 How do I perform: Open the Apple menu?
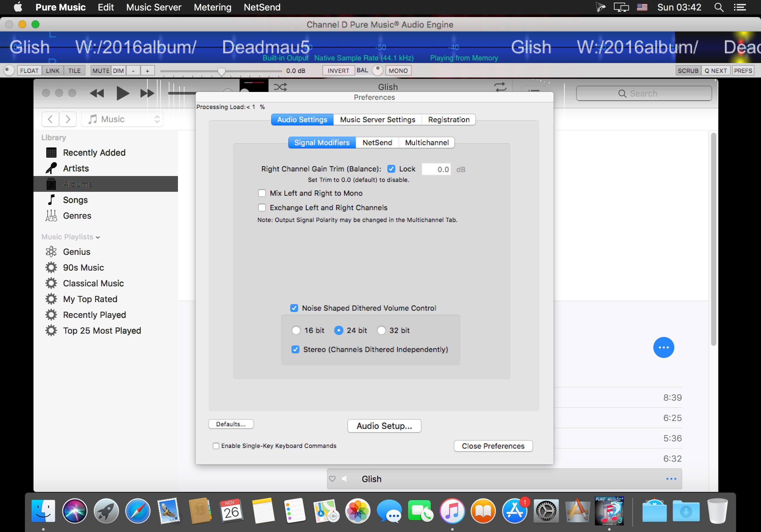(18, 7)
